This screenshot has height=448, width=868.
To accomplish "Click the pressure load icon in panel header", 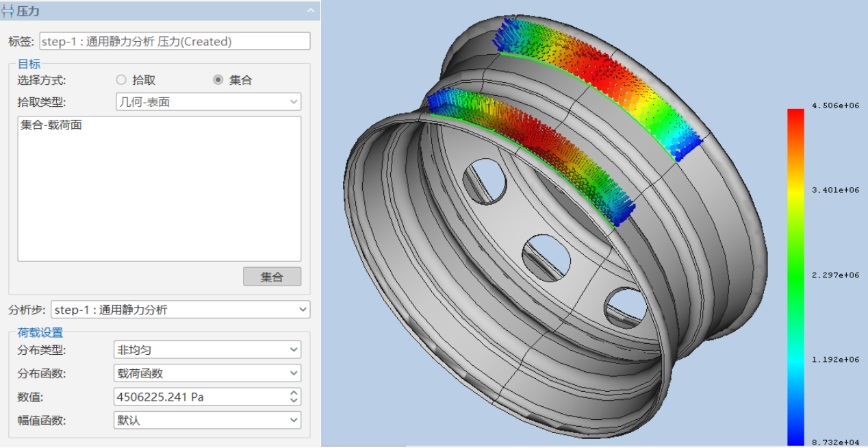I will tap(8, 10).
